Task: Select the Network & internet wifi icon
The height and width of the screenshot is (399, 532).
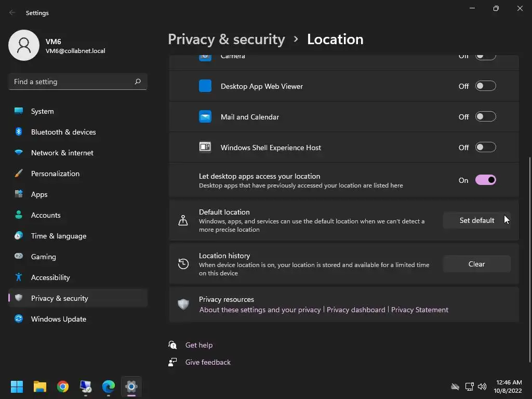Action: [19, 152]
